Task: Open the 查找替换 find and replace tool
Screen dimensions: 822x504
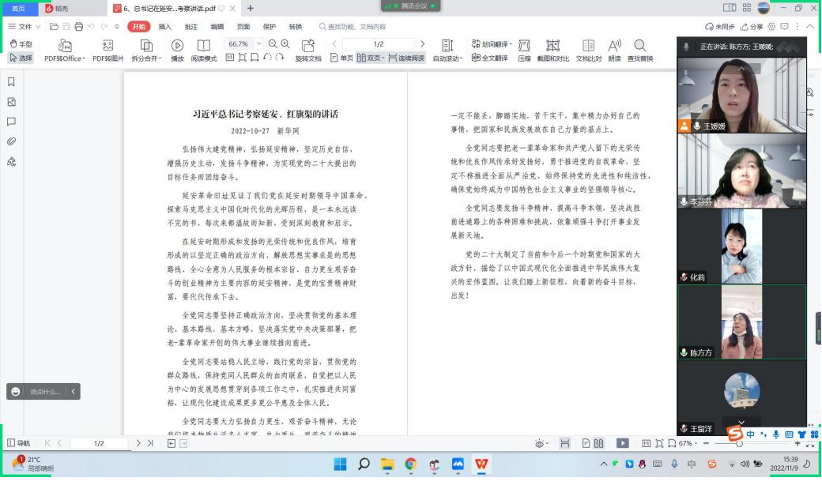Action: (640, 46)
